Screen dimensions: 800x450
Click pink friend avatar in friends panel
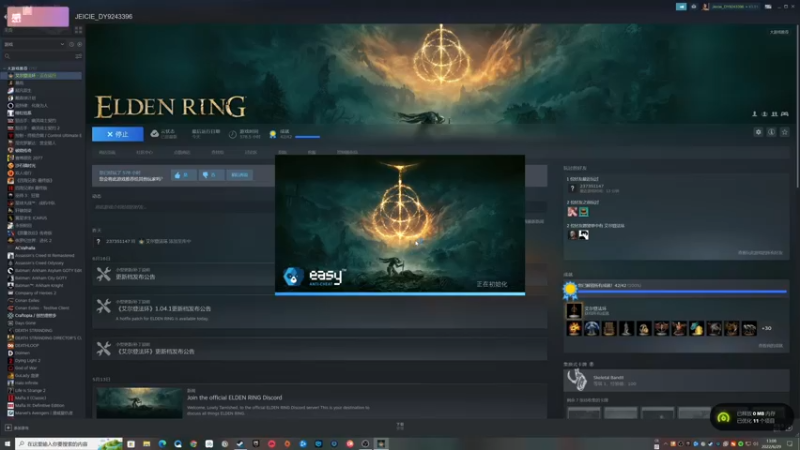point(572,212)
